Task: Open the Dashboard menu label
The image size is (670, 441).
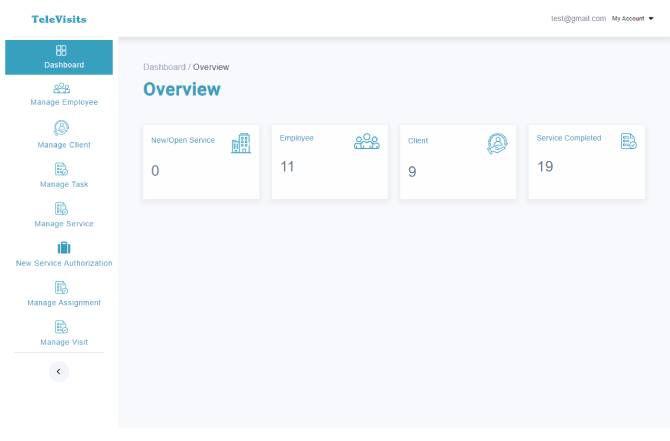Action: (x=64, y=65)
